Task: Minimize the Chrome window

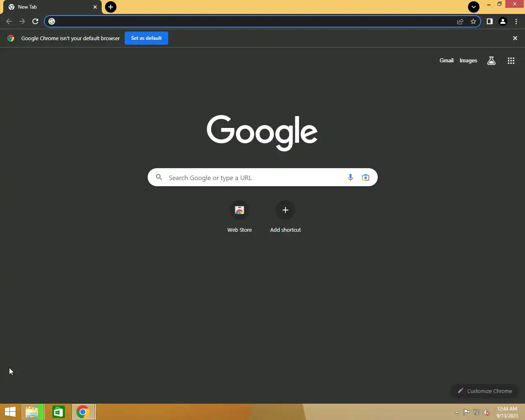Action: click(x=488, y=5)
